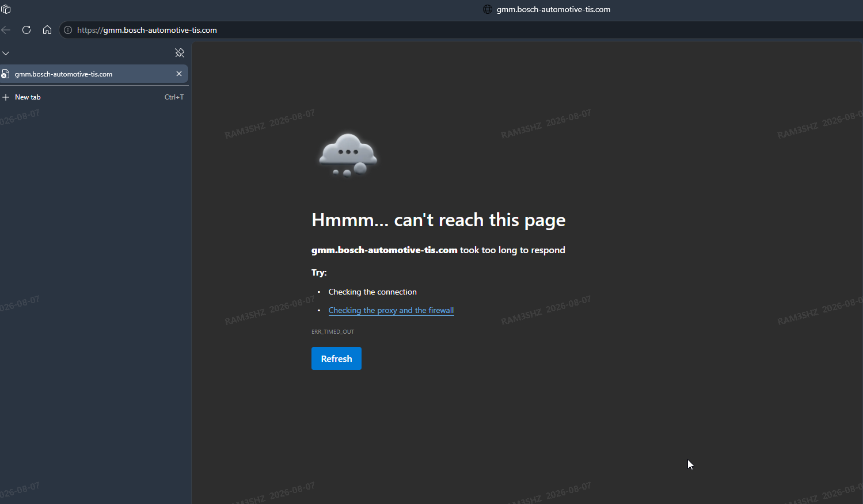
Task: Click the cloud error illustration
Action: click(348, 155)
